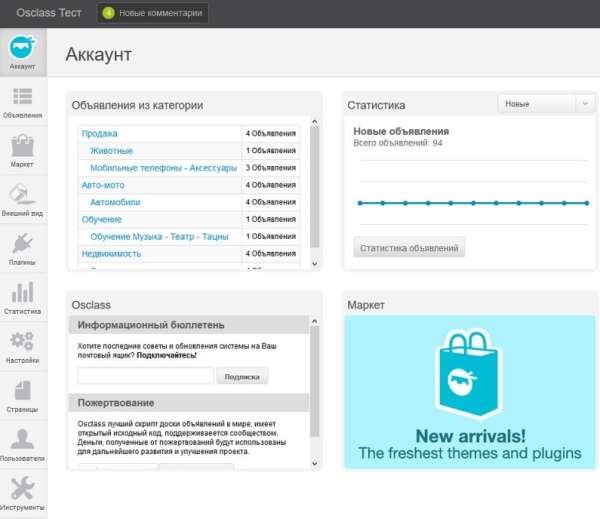The image size is (600, 519).
Task: Open the Объявления sidebar section
Action: coord(22,102)
